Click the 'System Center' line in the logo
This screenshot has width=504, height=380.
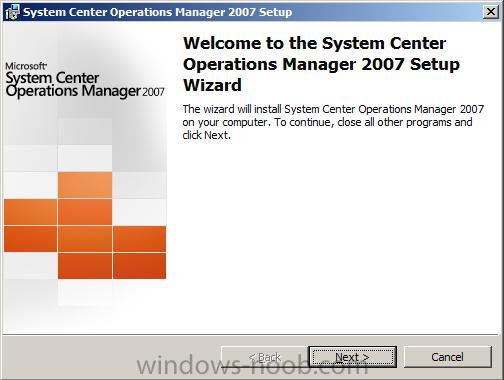tap(52, 78)
